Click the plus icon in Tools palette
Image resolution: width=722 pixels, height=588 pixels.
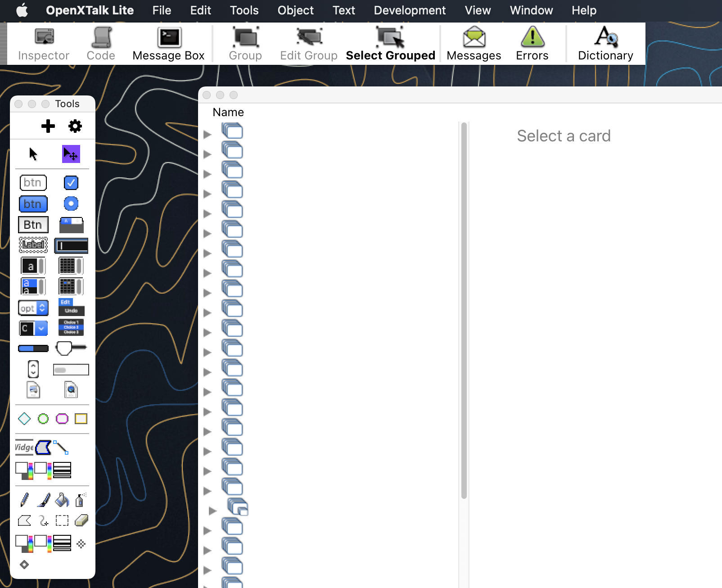pos(48,126)
